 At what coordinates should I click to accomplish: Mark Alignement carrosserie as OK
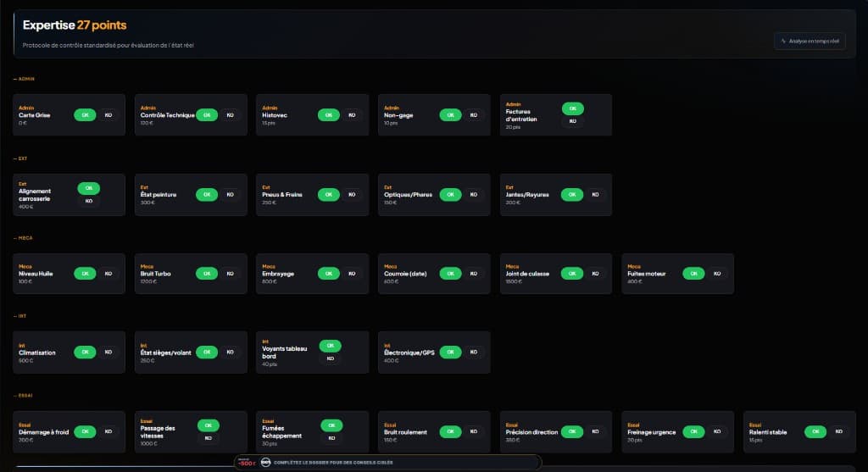(88, 188)
